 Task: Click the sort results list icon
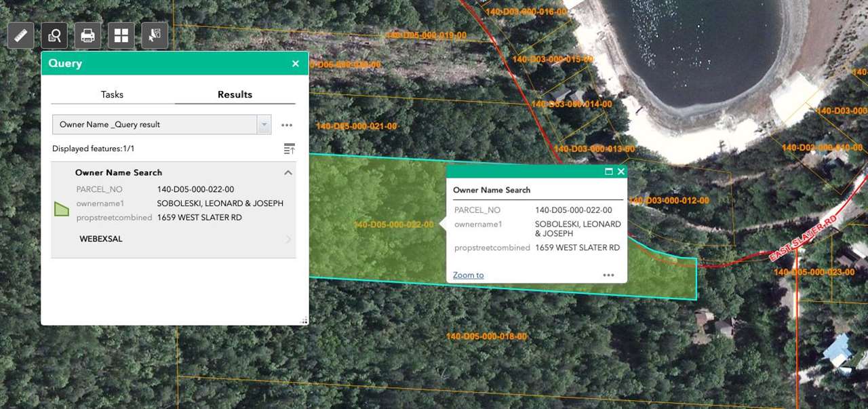290,149
